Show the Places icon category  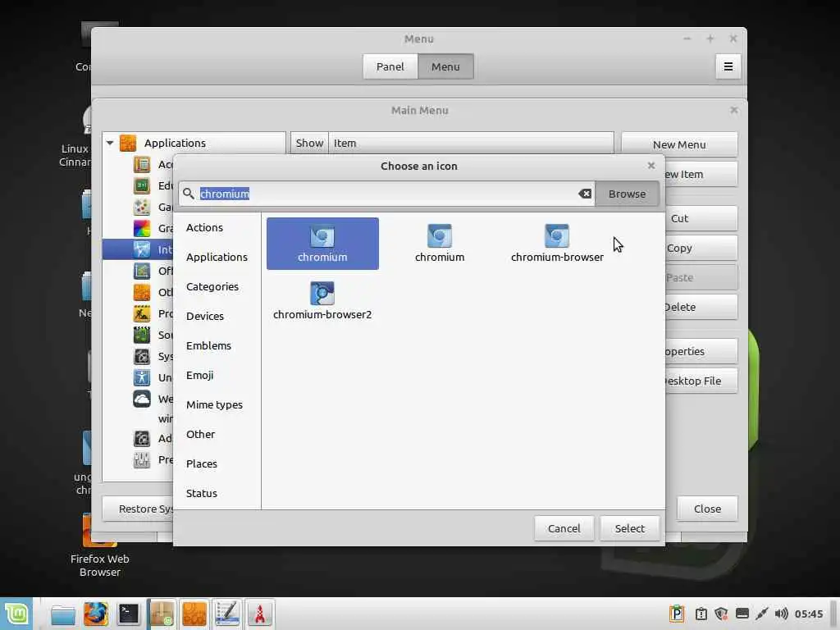(202, 463)
